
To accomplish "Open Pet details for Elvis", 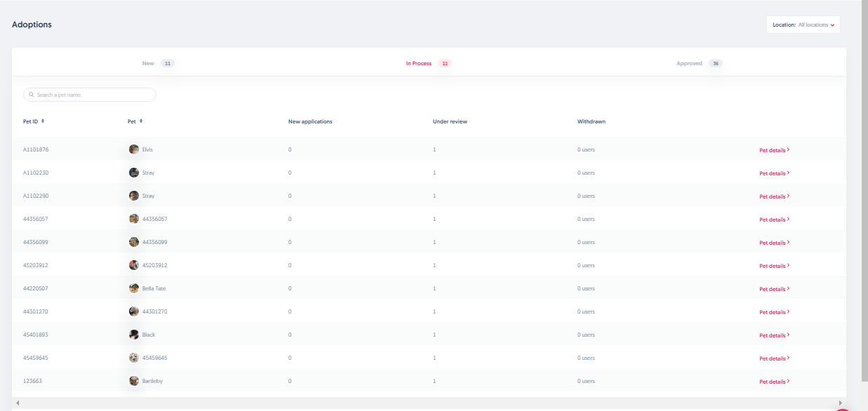I will (x=774, y=150).
